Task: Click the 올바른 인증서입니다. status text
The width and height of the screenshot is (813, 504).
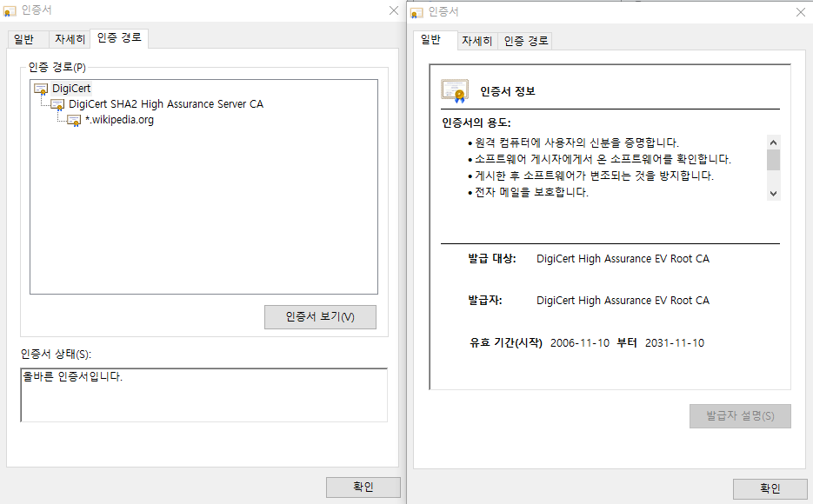Action: 72,376
